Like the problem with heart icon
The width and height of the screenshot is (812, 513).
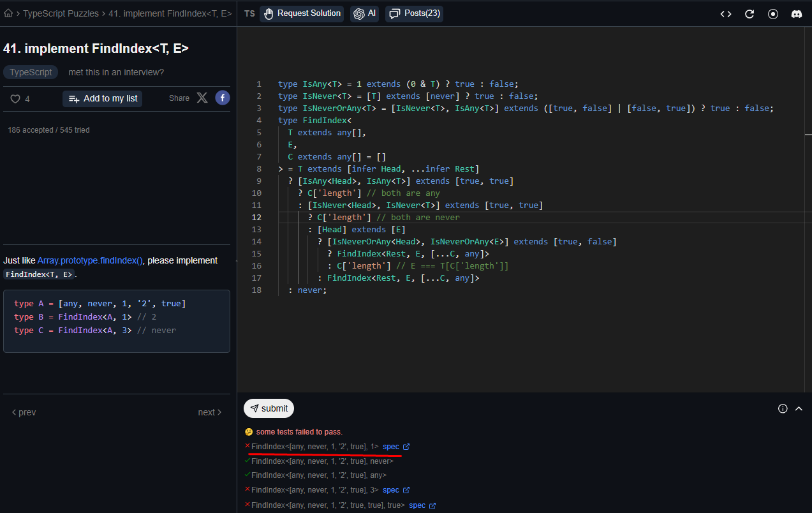coord(16,99)
